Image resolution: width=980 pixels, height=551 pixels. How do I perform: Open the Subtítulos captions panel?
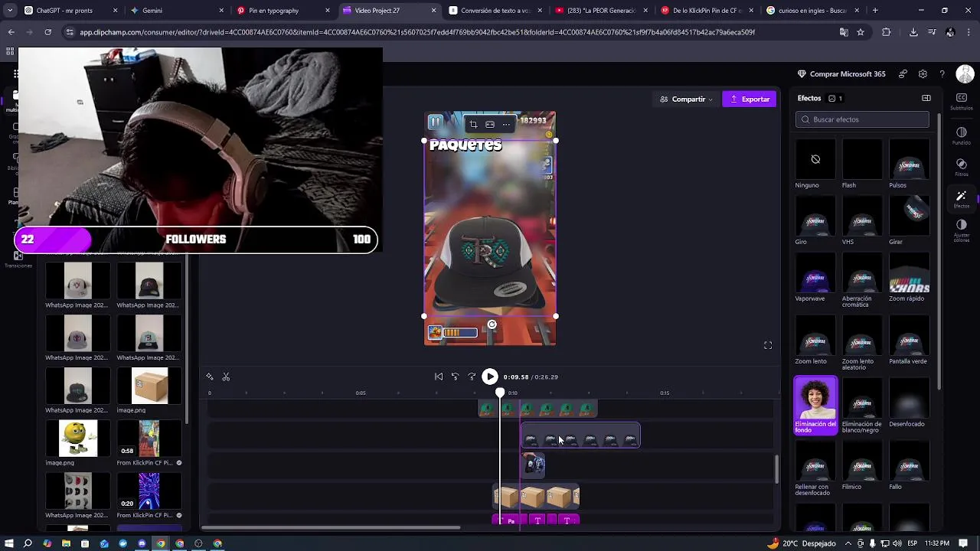pos(961,101)
